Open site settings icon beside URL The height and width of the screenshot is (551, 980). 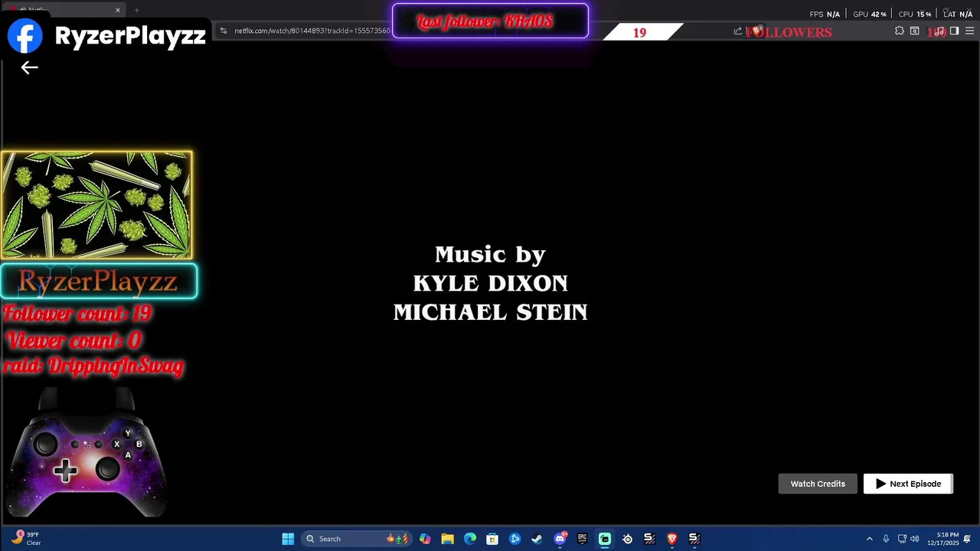click(x=223, y=31)
